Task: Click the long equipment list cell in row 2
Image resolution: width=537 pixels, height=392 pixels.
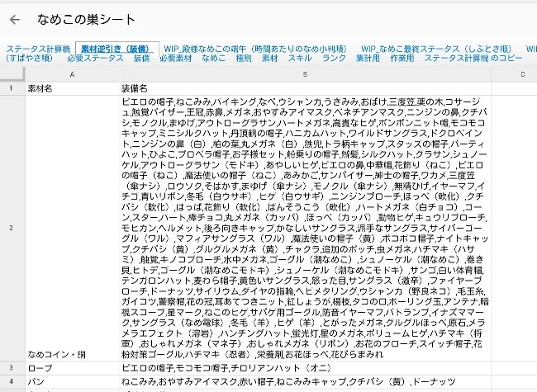Action: pos(305,228)
